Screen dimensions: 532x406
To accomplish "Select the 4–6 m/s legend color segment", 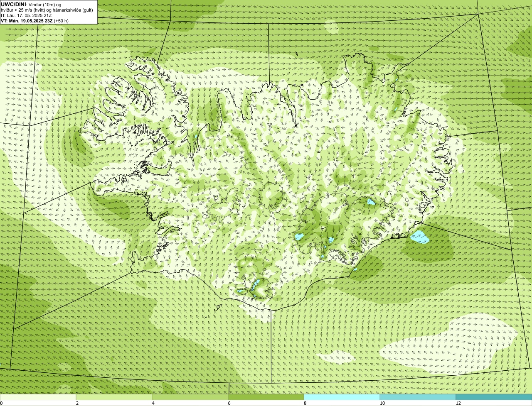I will click(190, 397).
